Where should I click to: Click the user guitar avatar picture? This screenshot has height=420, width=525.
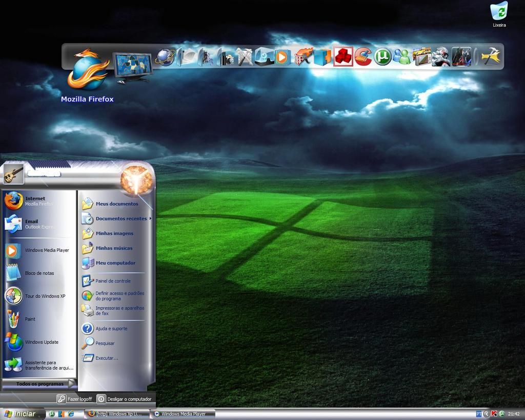click(13, 174)
